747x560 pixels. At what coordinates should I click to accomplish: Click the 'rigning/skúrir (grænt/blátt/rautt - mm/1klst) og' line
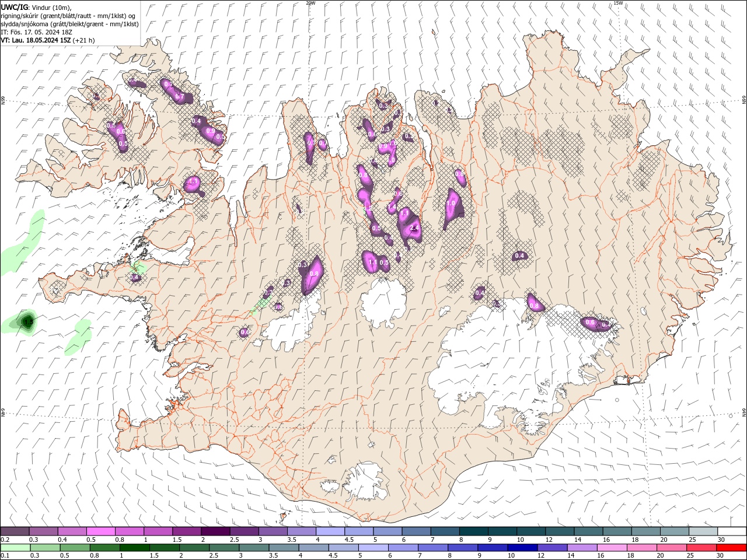pos(69,15)
